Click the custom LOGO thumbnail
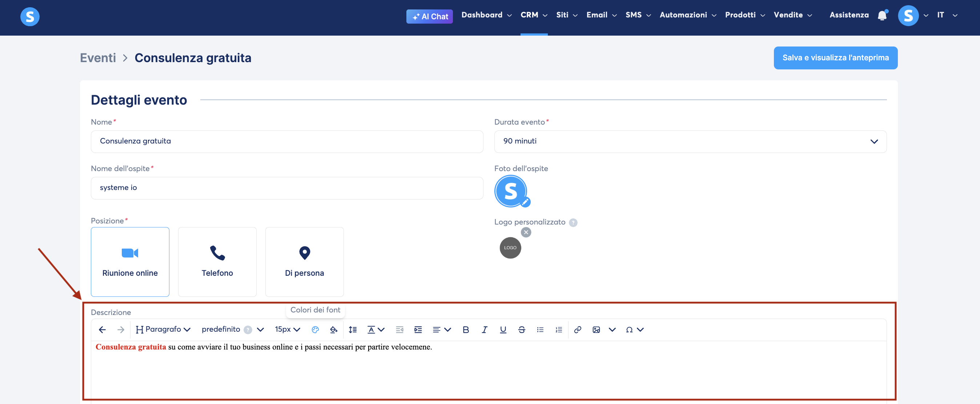The width and height of the screenshot is (980, 404). pos(510,248)
